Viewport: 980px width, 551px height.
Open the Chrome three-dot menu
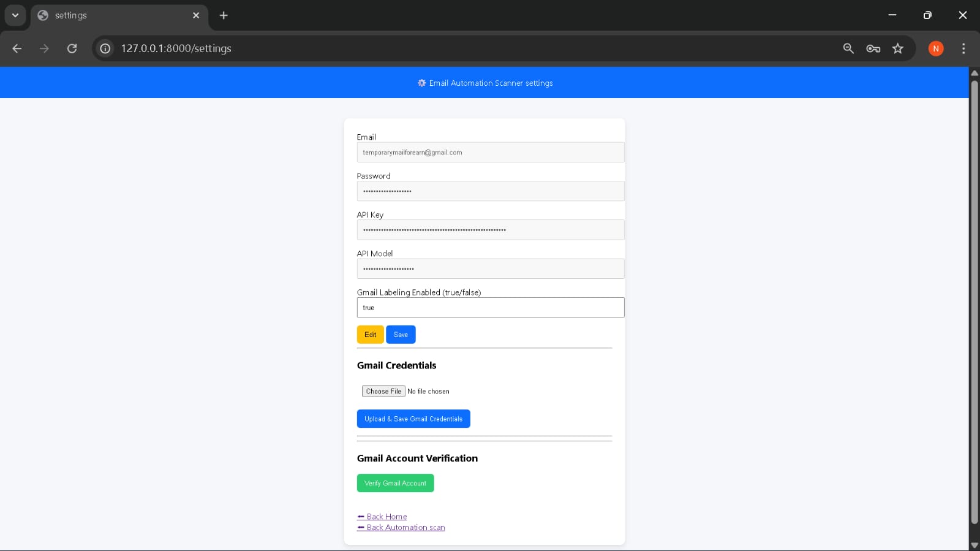(x=963, y=48)
